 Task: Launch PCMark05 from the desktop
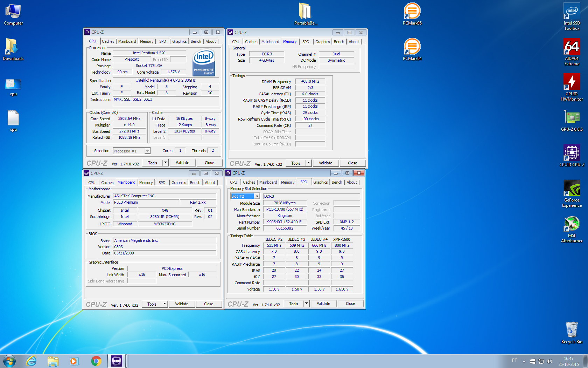[x=412, y=14]
